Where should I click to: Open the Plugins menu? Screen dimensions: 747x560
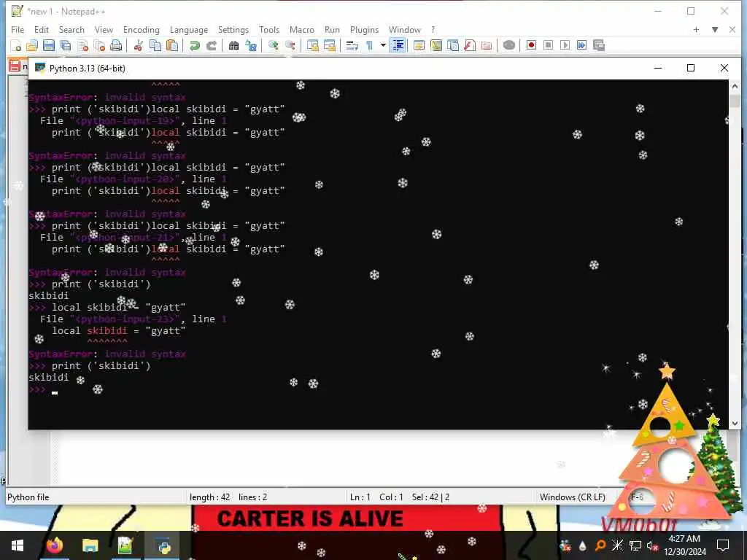coord(365,29)
